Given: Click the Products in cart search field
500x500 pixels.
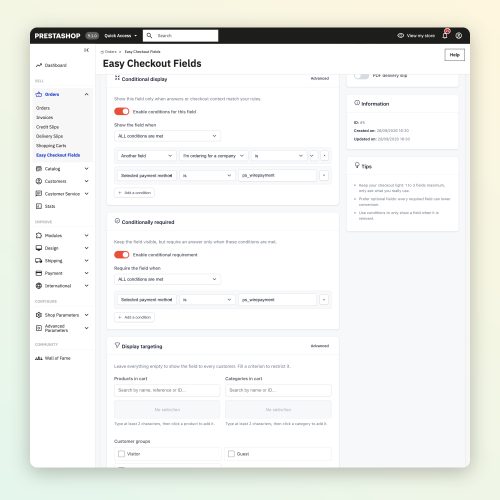Looking at the screenshot, I should point(167,390).
